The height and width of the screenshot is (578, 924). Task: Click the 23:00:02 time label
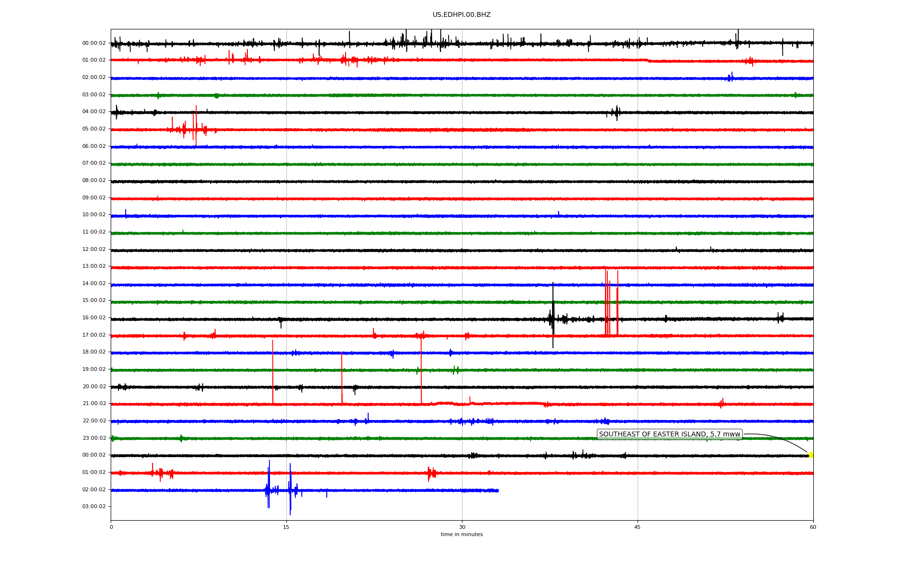94,438
